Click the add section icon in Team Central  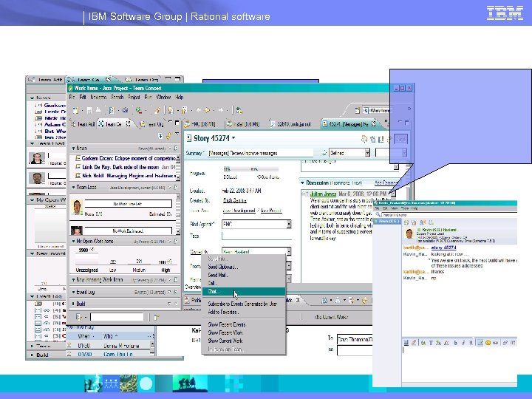(160, 136)
